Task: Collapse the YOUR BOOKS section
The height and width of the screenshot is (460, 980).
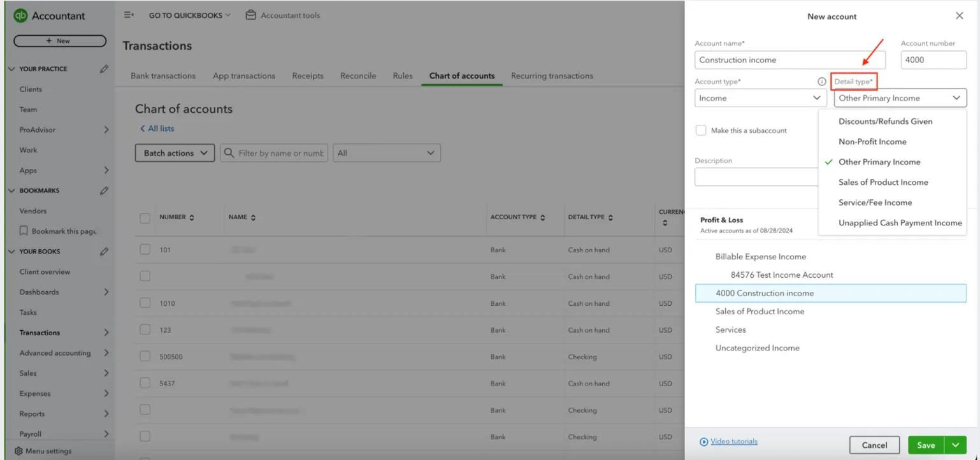Action: 11,251
